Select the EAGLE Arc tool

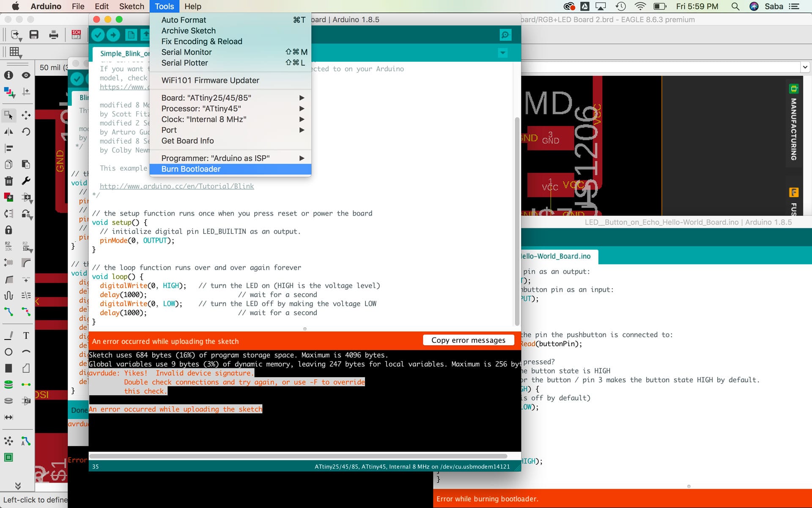[x=26, y=352]
